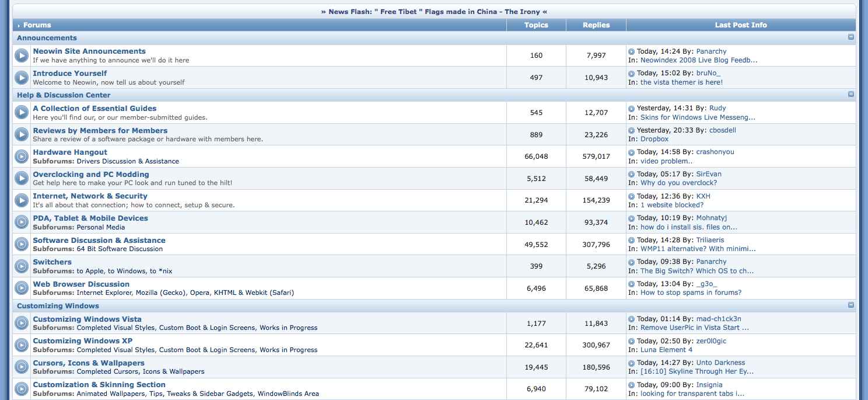Go to last post by Triliaeris arrow icon

(x=631, y=240)
